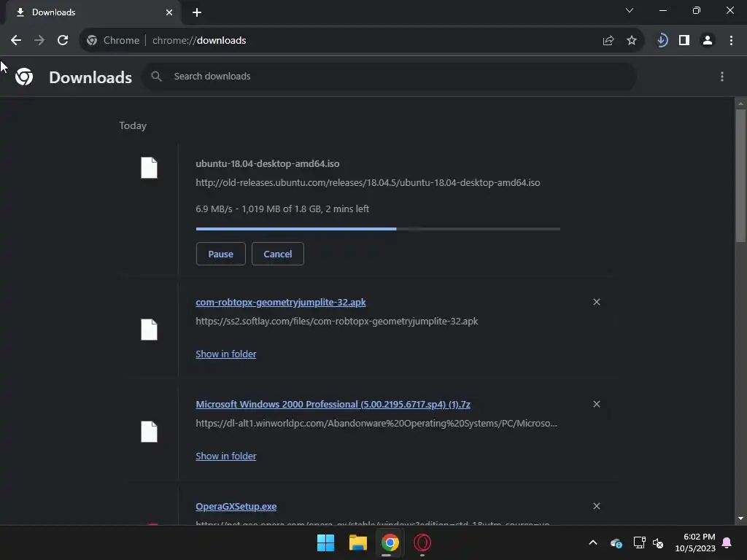Click the scrollbar down arrow
This screenshot has height=560, width=747.
tap(740, 518)
